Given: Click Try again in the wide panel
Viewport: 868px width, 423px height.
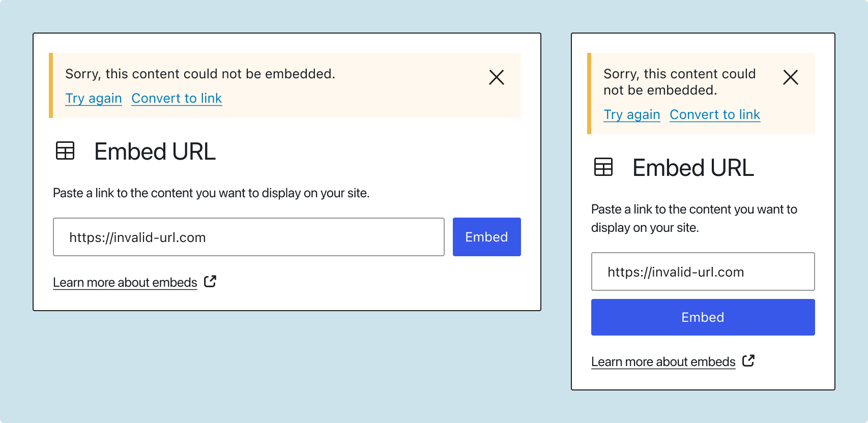Looking at the screenshot, I should point(94,98).
